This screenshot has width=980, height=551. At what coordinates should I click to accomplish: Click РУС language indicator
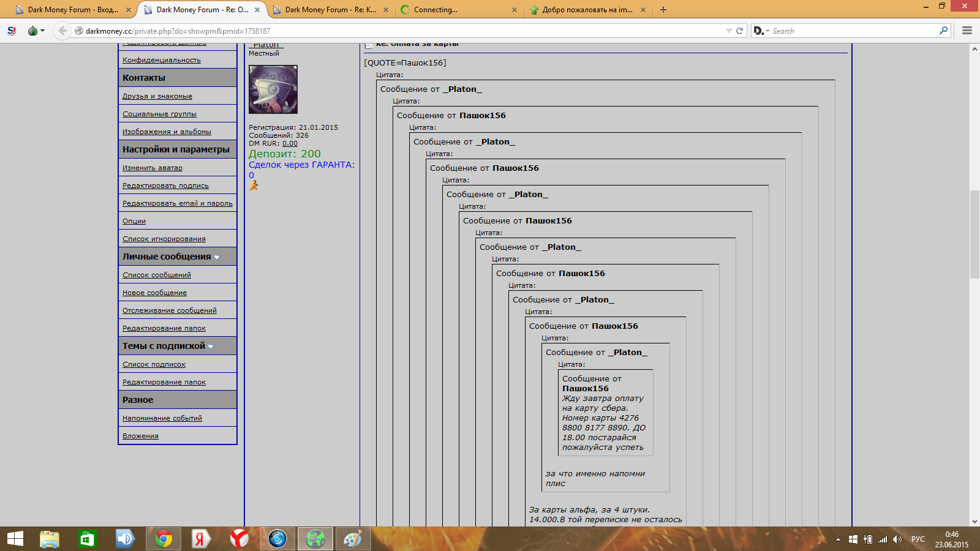[x=918, y=539]
